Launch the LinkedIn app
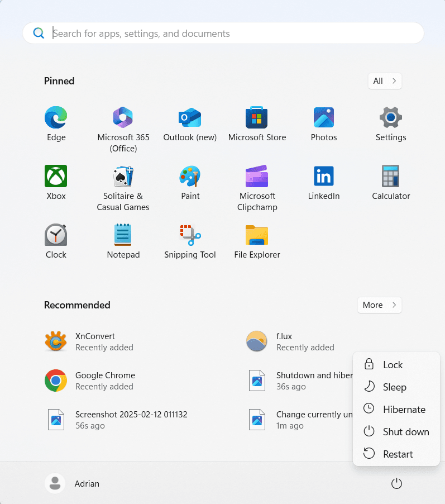This screenshot has height=504, width=445. pos(324,182)
